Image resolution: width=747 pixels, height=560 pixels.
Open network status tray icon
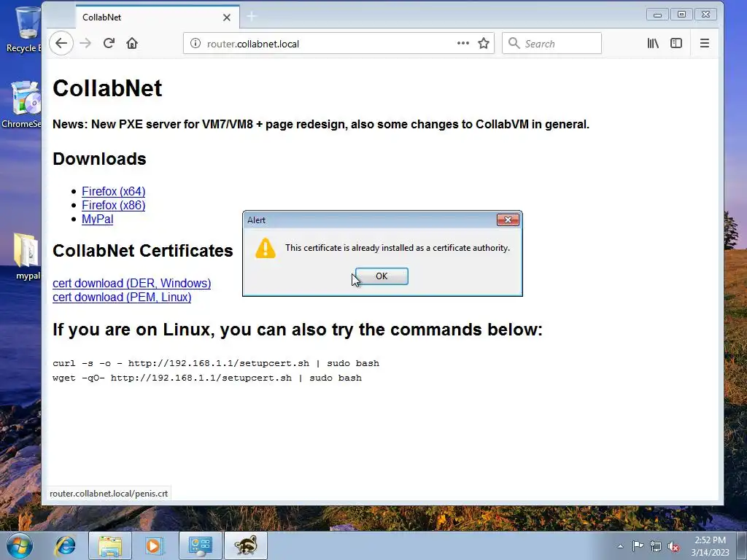pyautogui.click(x=656, y=547)
